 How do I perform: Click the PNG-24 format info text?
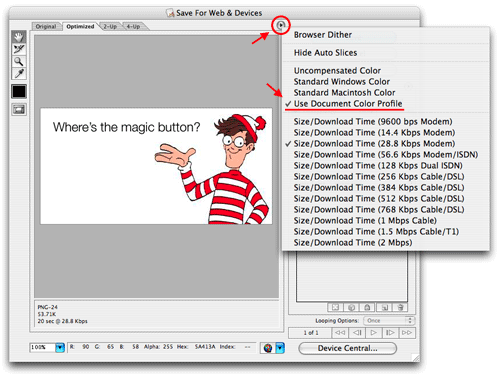48,307
